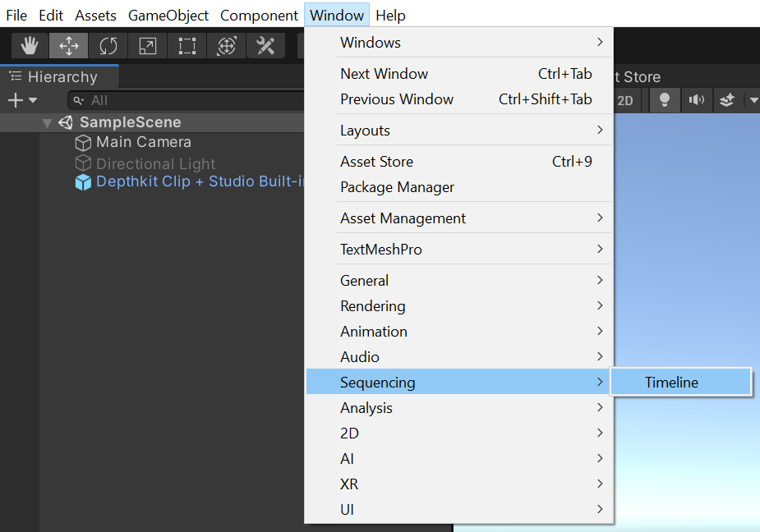The image size is (760, 532).
Task: Open the scene effects dropdown arrow
Action: [753, 100]
